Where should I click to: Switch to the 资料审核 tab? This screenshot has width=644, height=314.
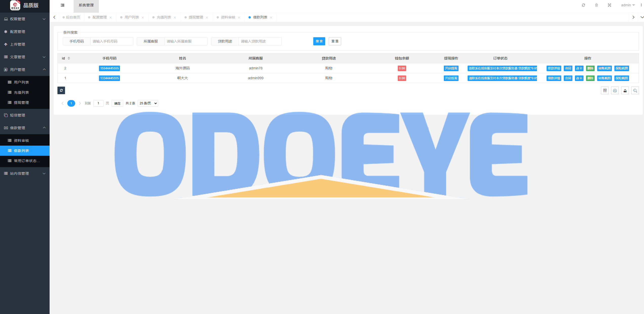pos(228,17)
